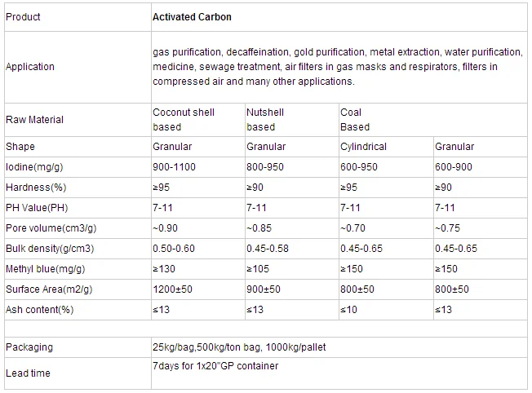Image resolution: width=532 pixels, height=393 pixels.
Task: Select the Cylindrical shape cell
Action: pos(363,147)
